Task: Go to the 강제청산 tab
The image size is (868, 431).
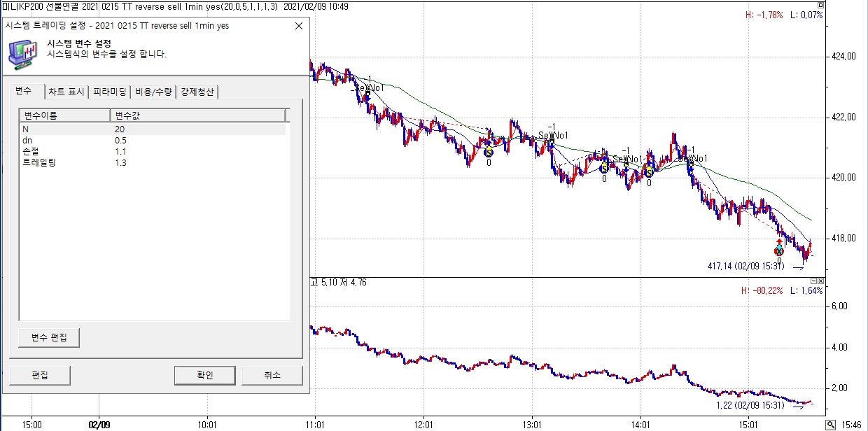Action: 198,92
